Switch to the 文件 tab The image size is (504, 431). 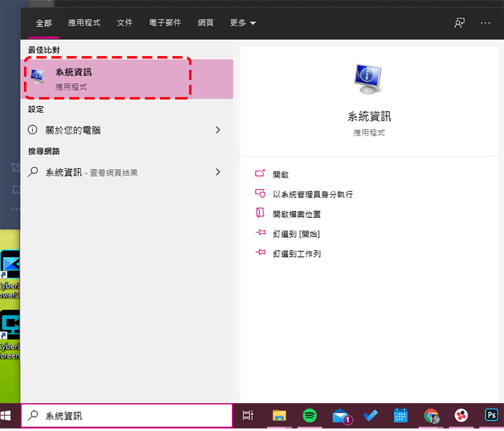point(124,23)
